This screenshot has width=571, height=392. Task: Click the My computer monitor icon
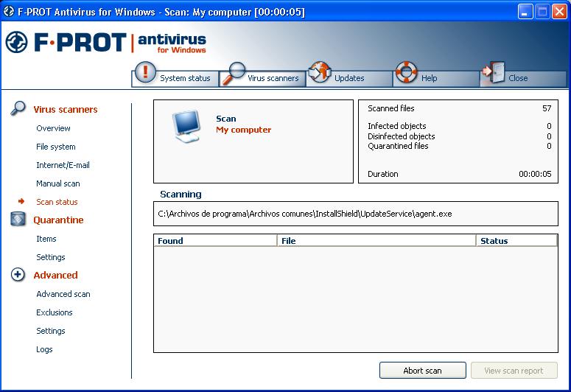coord(187,127)
